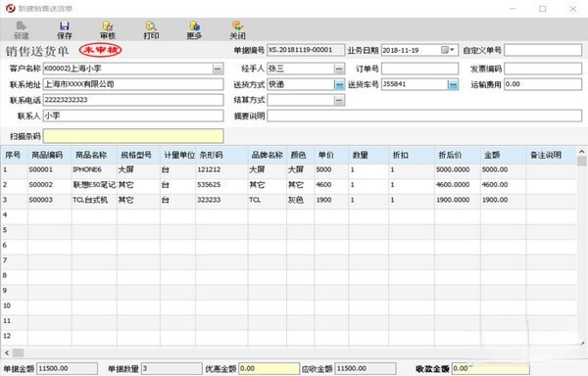
Task: Click the 订单号 input field
Action: (419, 69)
